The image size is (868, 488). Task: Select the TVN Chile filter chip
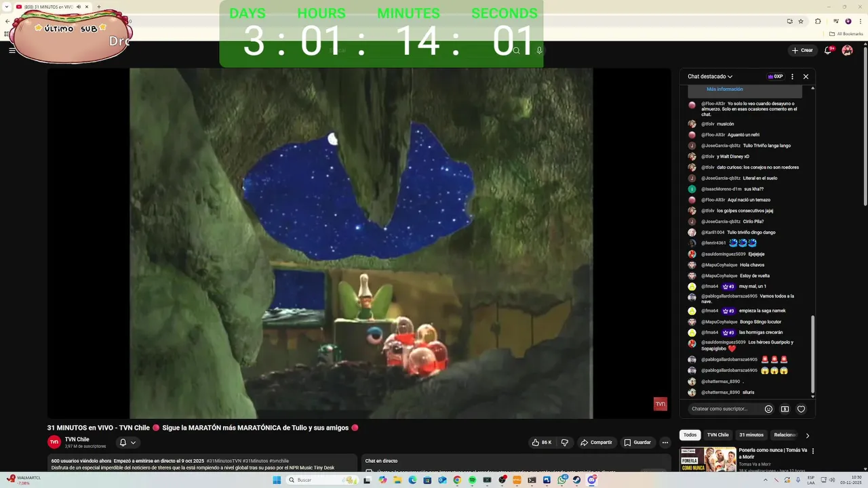pos(717,435)
